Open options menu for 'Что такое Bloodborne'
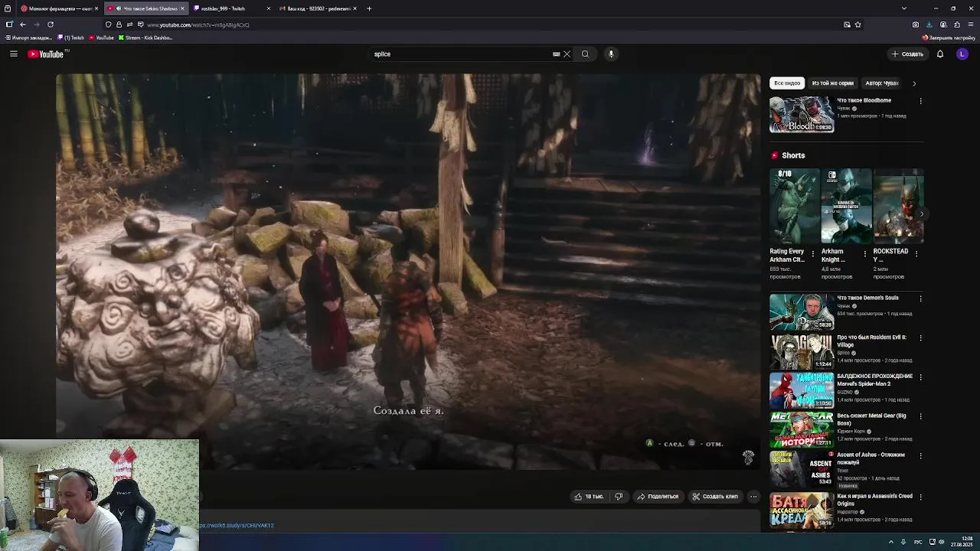Viewport: 980px width, 551px height. 920,101
